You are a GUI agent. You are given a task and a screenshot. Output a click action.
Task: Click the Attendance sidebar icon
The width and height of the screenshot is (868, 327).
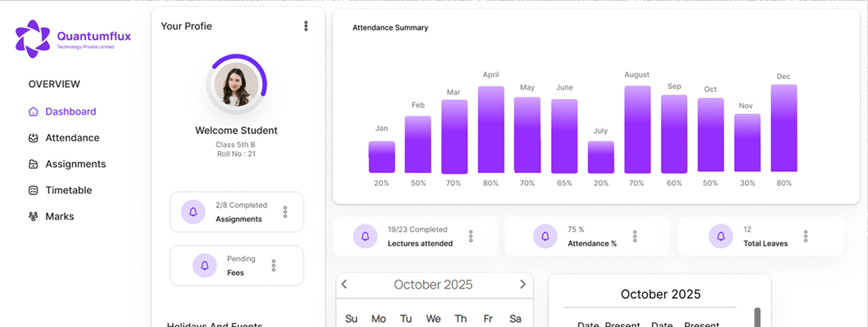(x=33, y=138)
